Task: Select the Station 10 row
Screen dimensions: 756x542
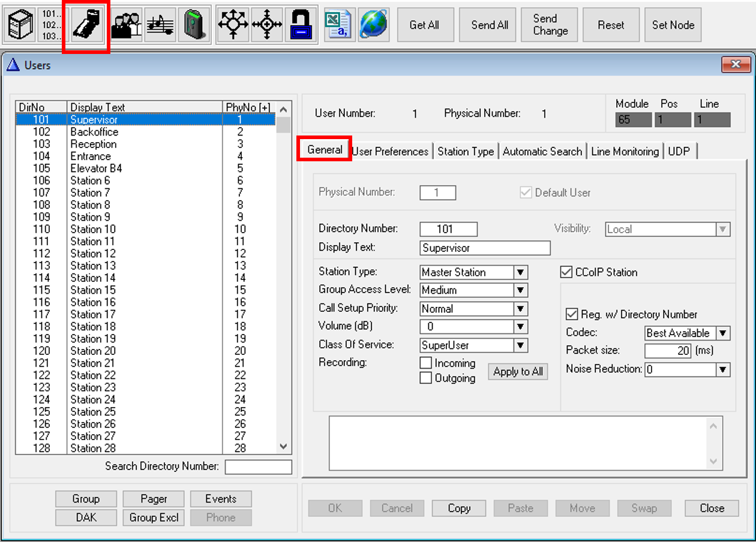Action: coord(146,229)
